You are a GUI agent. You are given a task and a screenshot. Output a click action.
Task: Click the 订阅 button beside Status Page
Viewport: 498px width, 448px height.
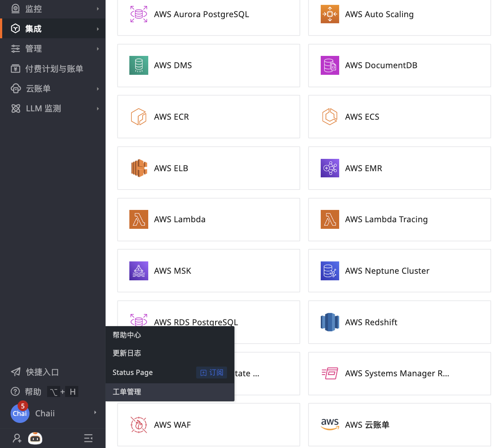pos(212,372)
